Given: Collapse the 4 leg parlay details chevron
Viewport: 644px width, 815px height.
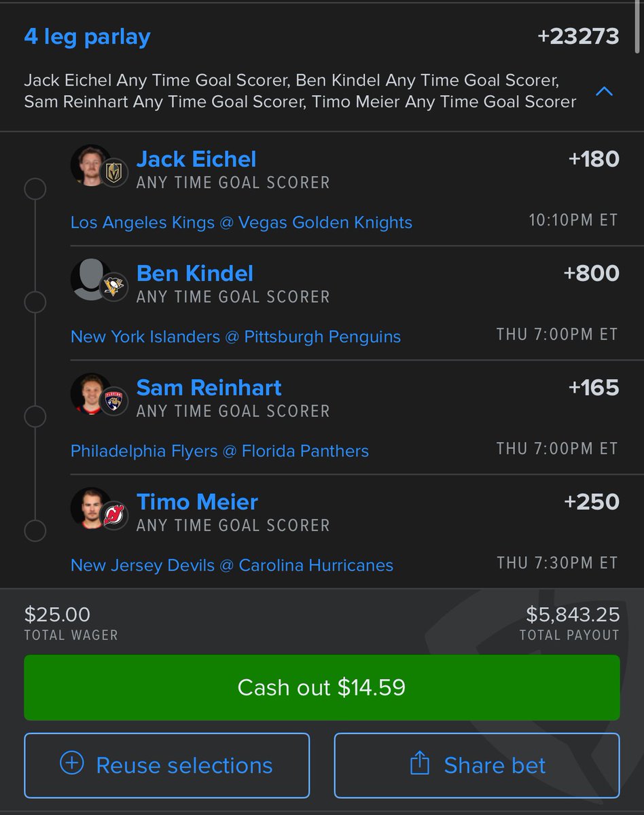Looking at the screenshot, I should coord(604,92).
